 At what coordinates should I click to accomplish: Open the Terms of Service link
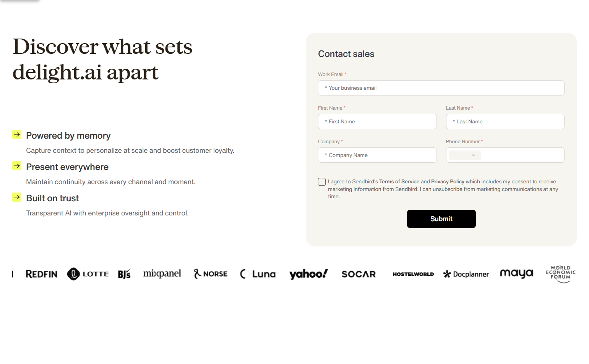(399, 182)
